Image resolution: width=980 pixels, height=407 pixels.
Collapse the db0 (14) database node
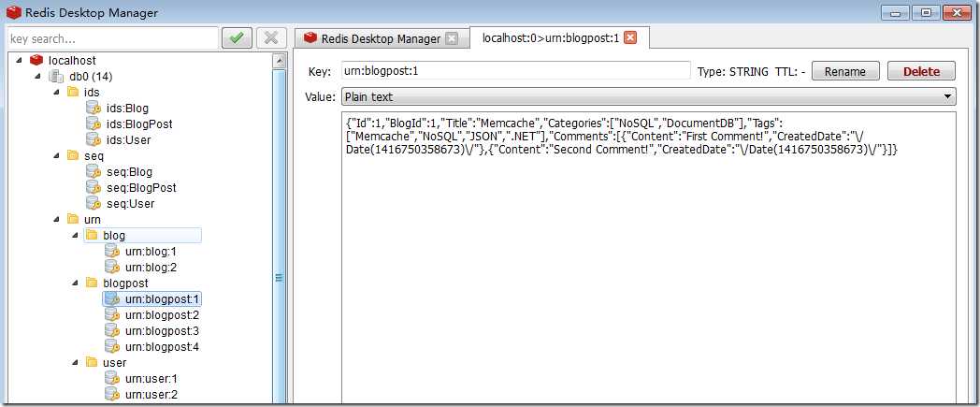point(37,77)
